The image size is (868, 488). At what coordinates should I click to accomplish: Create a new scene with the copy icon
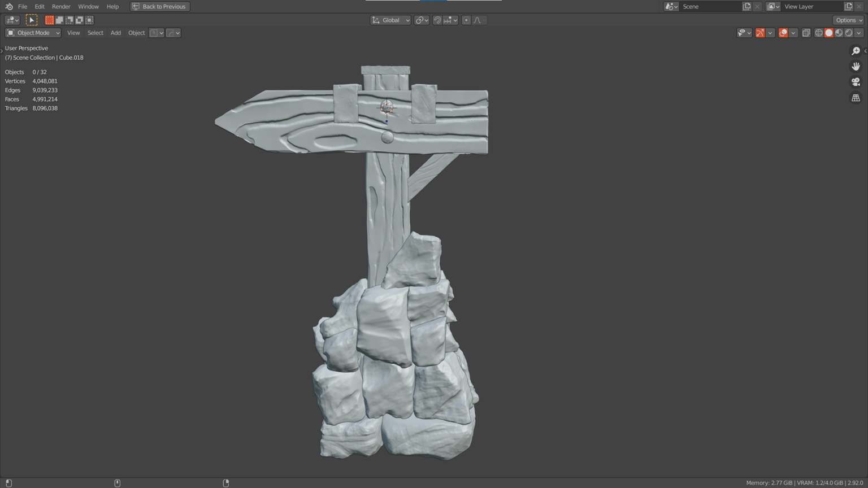747,6
